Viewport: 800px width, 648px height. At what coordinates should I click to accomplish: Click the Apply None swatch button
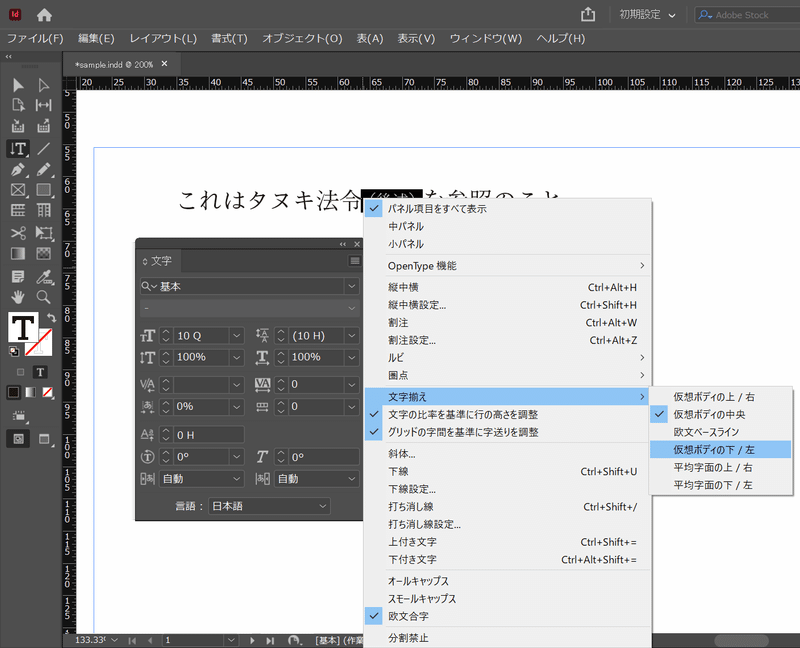(47, 392)
